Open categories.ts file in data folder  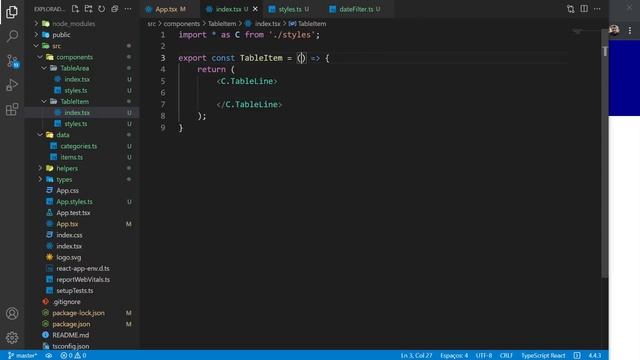pyautogui.click(x=79, y=146)
